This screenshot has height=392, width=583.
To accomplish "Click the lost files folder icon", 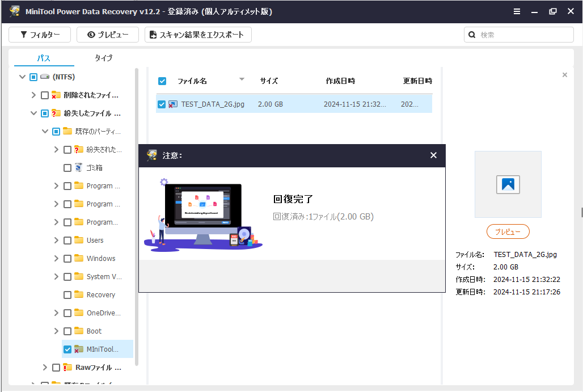I will [56, 113].
